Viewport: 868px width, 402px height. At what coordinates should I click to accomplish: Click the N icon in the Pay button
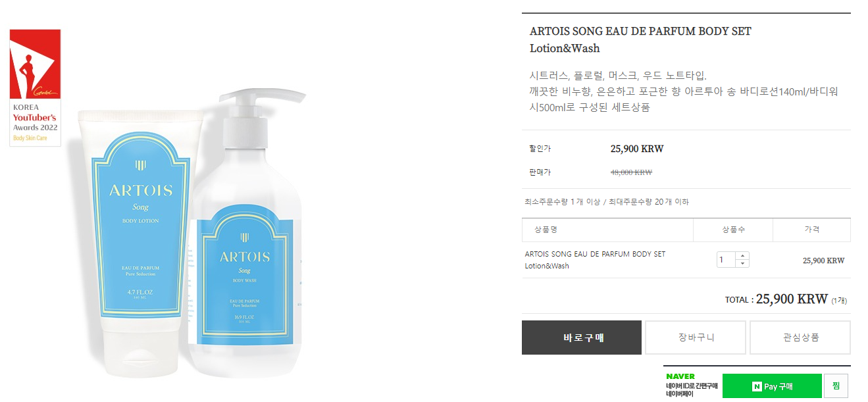click(x=757, y=386)
